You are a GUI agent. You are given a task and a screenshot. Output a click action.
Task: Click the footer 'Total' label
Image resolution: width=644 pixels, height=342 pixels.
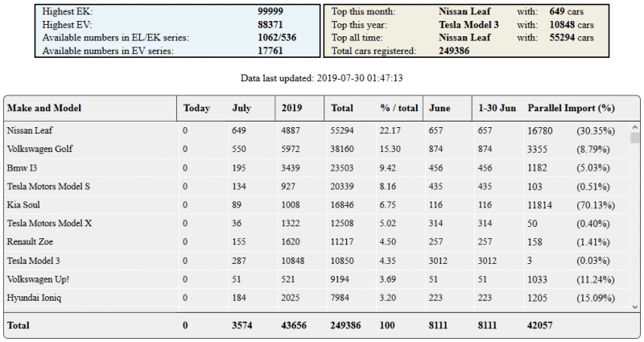point(18,326)
